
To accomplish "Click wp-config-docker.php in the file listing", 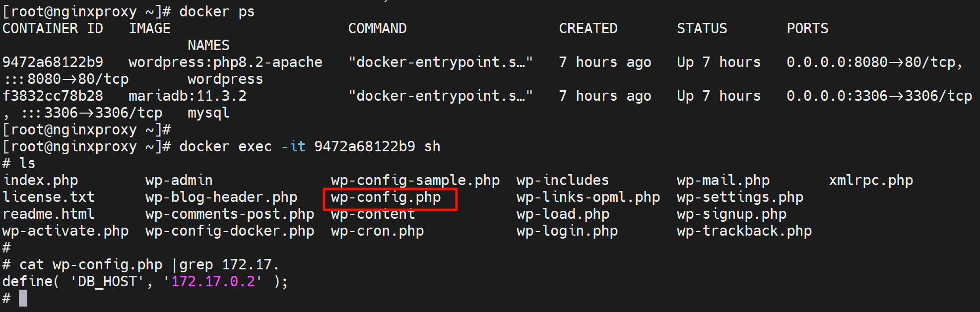I will pos(229,231).
